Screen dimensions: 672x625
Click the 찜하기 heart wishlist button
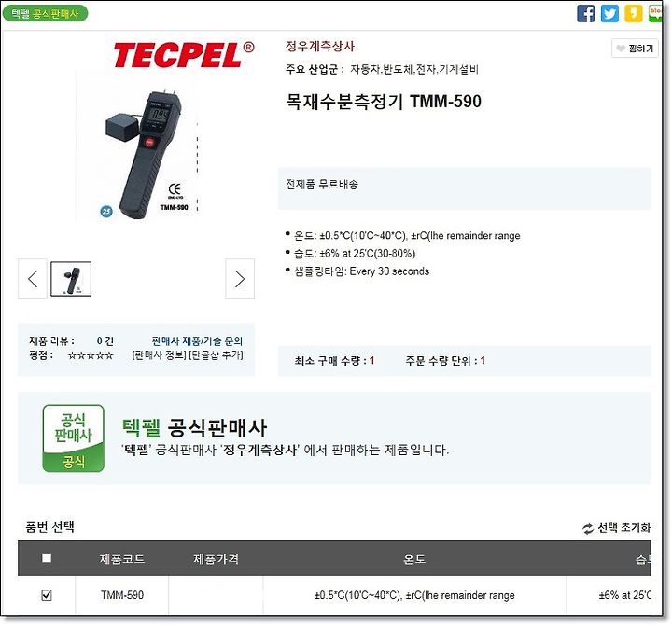coord(635,49)
